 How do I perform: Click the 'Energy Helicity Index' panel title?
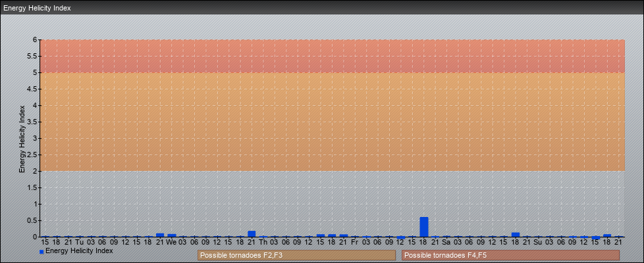point(37,8)
